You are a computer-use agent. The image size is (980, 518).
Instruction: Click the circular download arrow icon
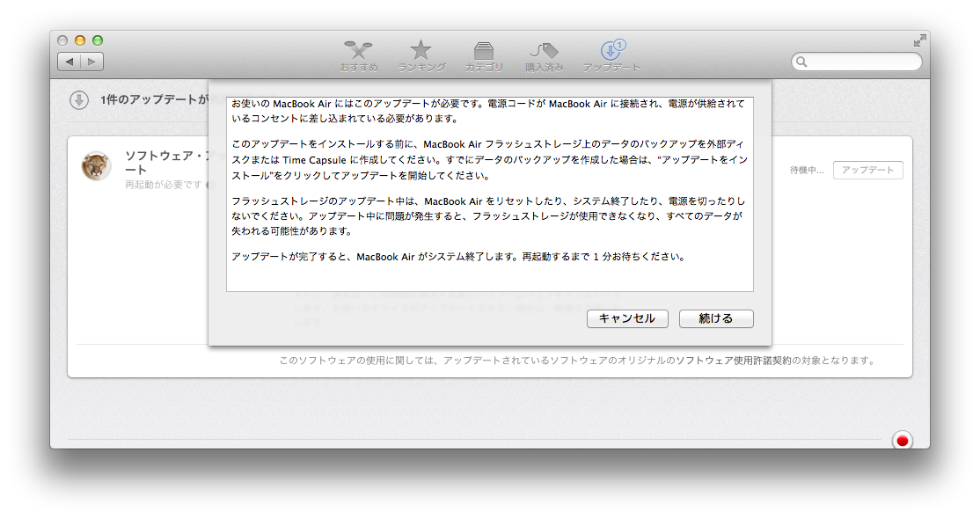click(79, 100)
